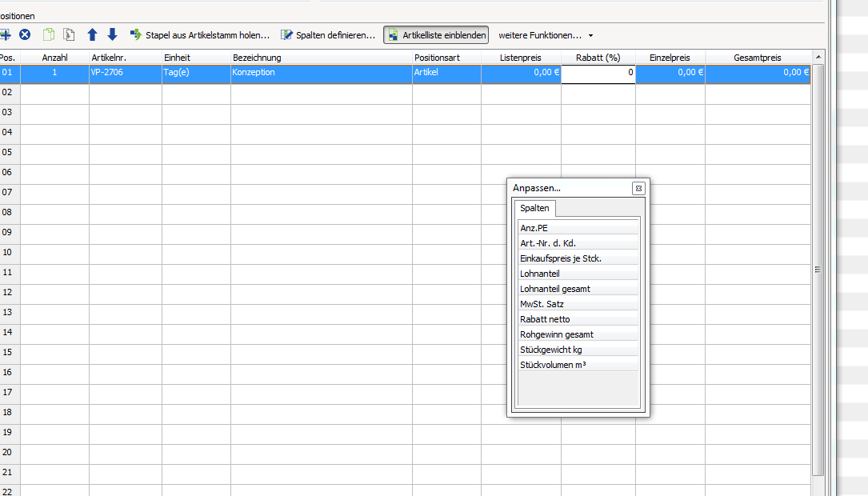
Task: Click the delete position X icon
Action: click(25, 35)
